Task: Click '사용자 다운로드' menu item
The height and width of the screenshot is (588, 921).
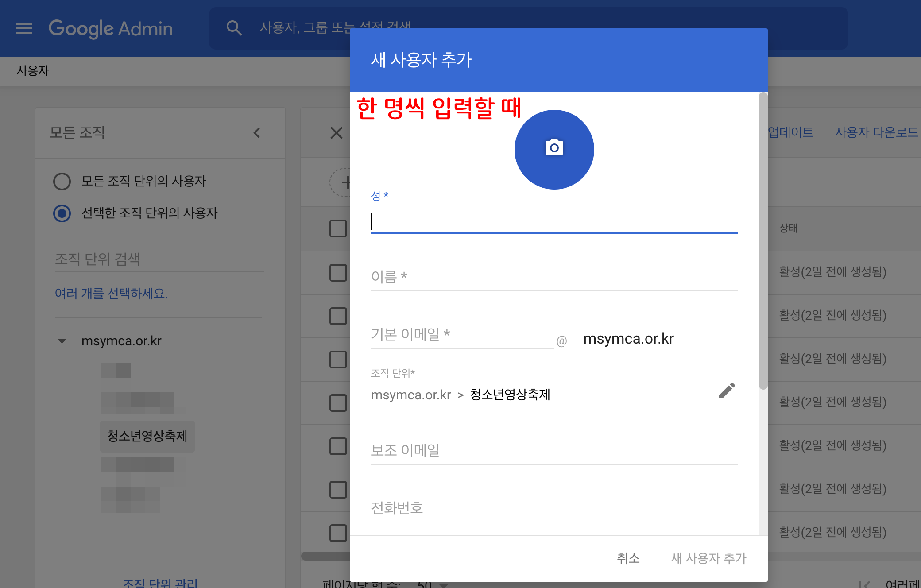Action: point(876,132)
